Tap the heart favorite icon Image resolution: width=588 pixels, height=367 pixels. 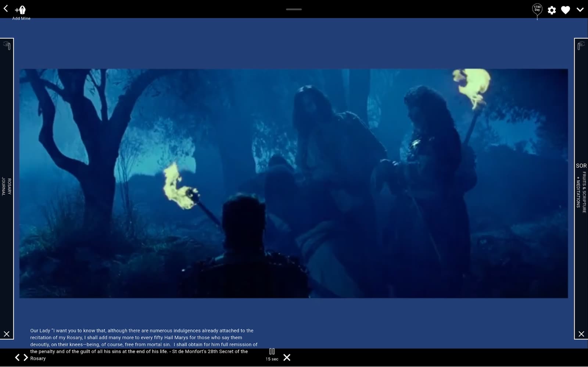[566, 10]
